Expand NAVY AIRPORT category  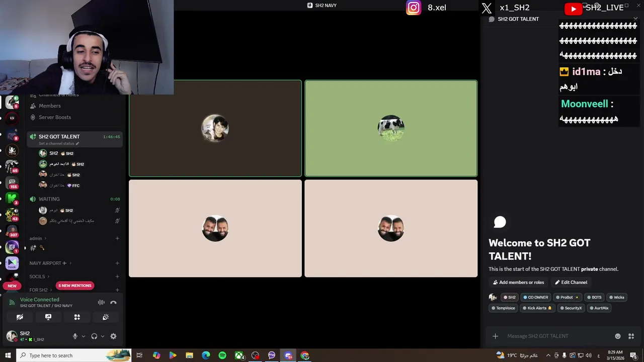[x=50, y=263]
